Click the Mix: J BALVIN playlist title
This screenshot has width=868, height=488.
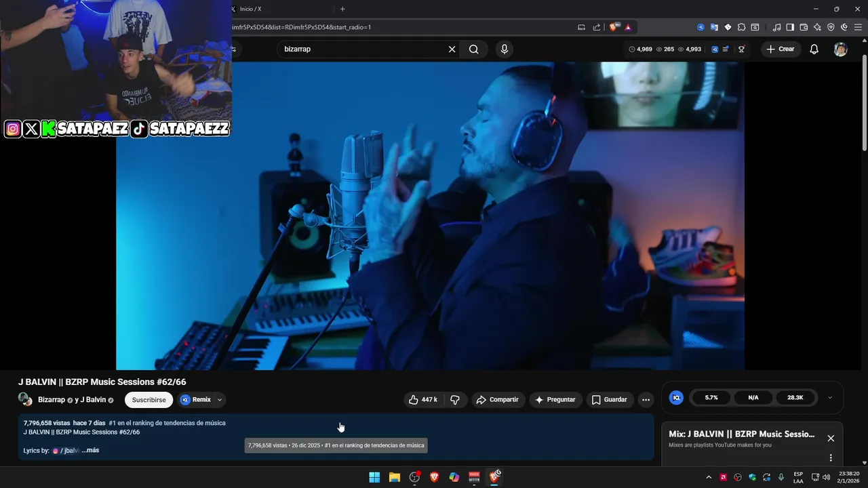742,434
